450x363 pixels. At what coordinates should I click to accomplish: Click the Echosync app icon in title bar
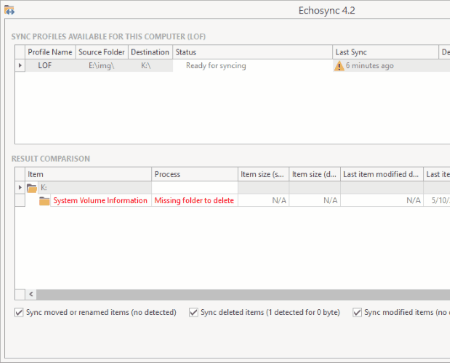[x=9, y=10]
